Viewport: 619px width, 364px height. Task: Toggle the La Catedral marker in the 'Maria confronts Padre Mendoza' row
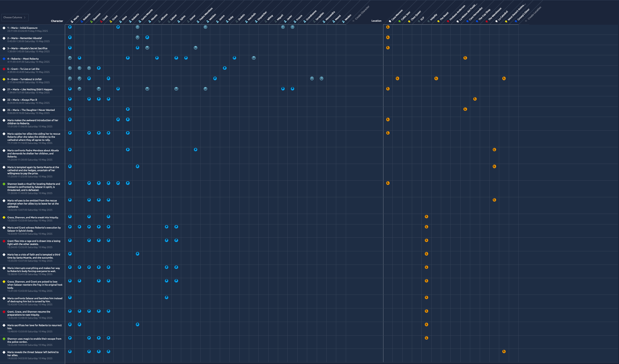(494, 150)
